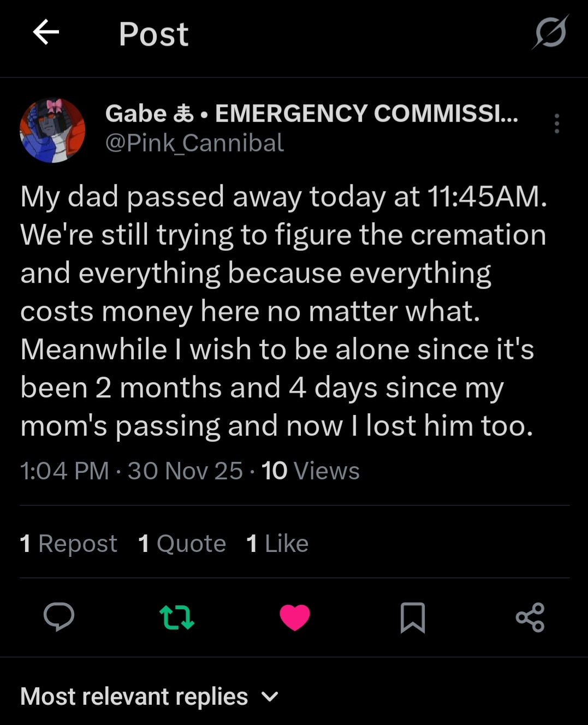This screenshot has width=588, height=725.
Task: Expand the Most relevant replies dropdown
Action: 134,697
